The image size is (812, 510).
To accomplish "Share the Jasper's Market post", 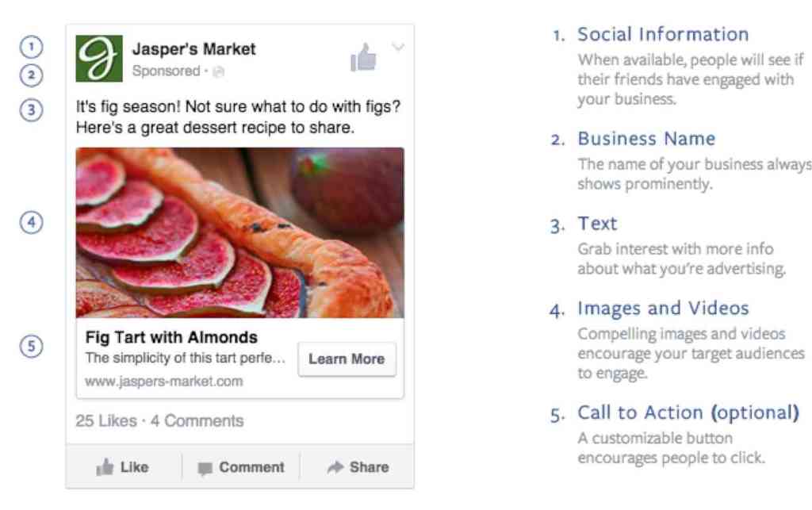I will 358,467.
